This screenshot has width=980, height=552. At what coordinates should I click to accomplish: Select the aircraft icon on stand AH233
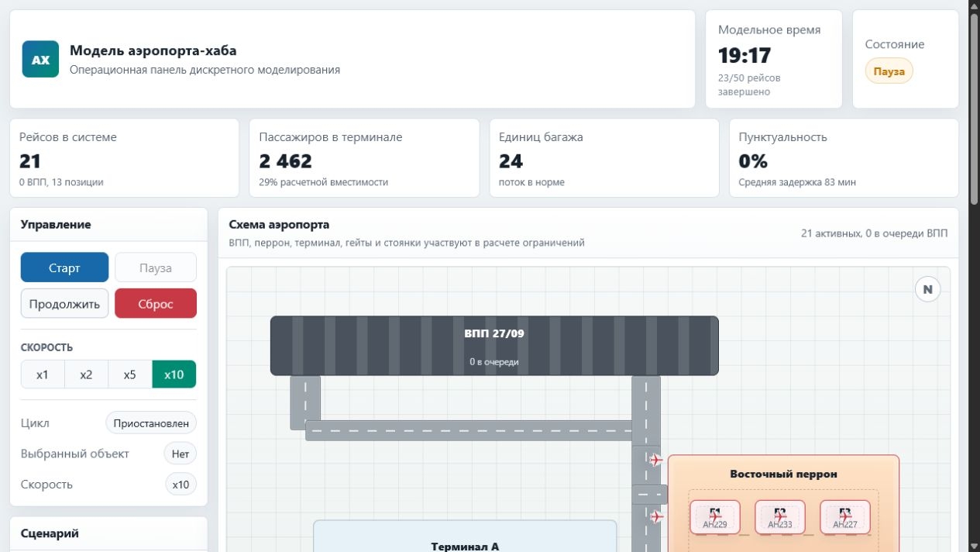pos(780,516)
